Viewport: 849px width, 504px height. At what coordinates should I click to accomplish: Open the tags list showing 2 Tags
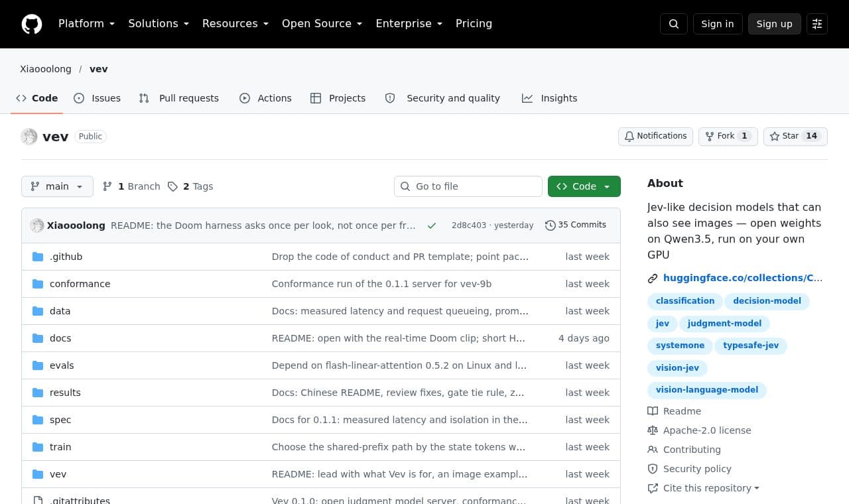point(190,186)
